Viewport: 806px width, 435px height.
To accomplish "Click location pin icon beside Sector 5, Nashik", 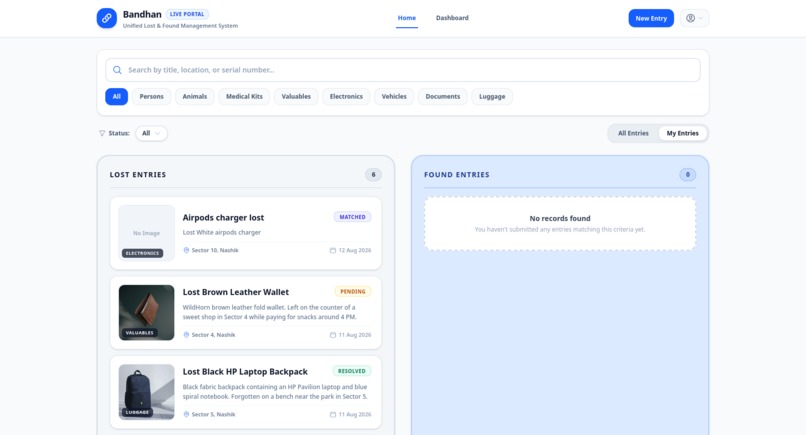I will 186,414.
